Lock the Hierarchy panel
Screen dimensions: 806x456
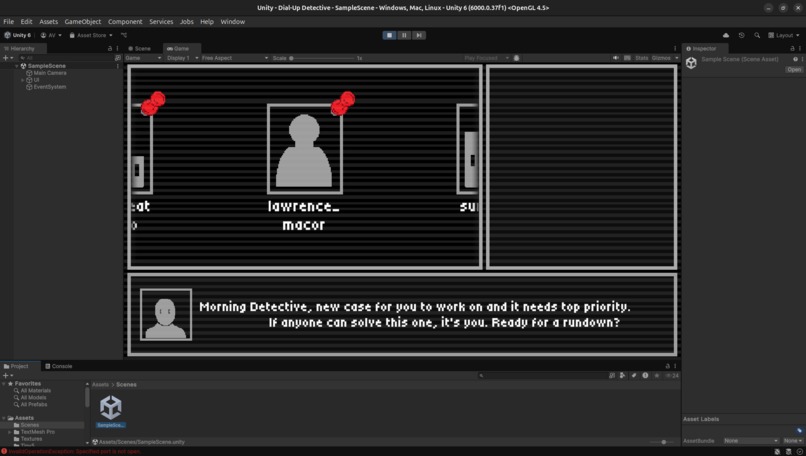(109, 48)
